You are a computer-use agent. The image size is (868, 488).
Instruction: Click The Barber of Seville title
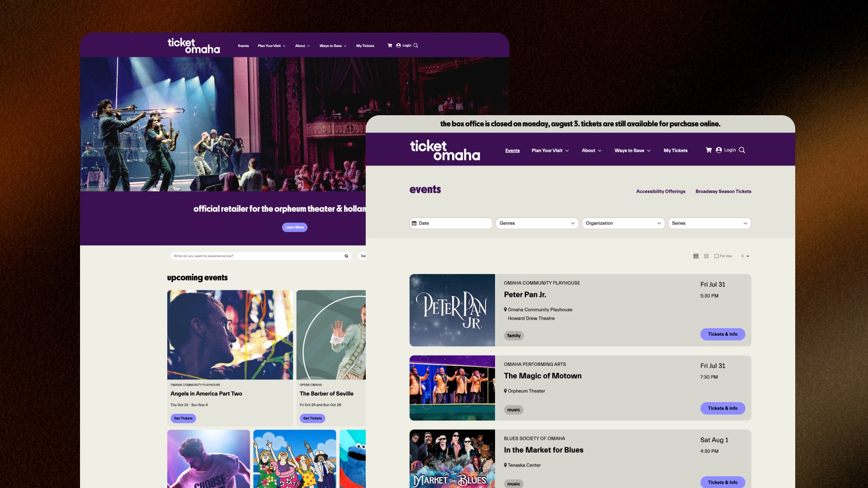[326, 394]
